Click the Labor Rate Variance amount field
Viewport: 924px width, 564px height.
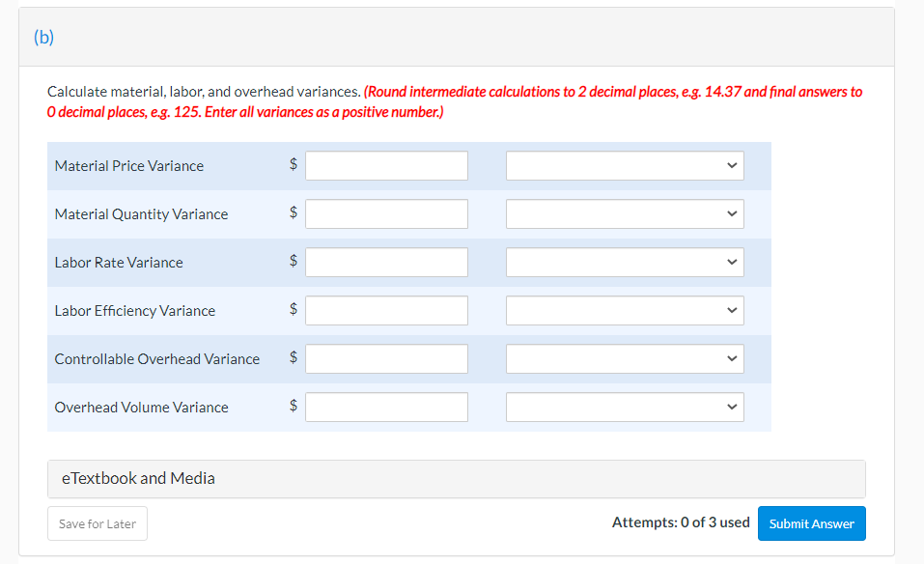386,263
